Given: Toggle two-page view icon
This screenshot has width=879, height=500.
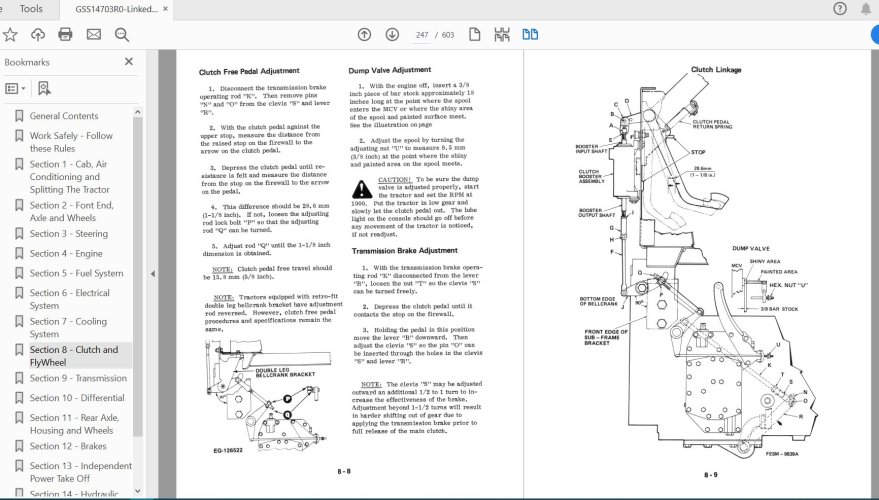Looking at the screenshot, I should 530,35.
